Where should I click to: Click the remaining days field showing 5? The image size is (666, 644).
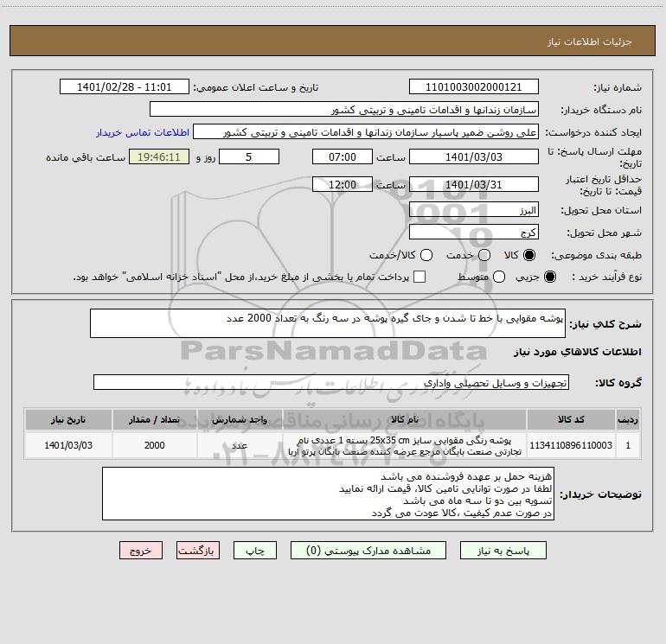249,156
